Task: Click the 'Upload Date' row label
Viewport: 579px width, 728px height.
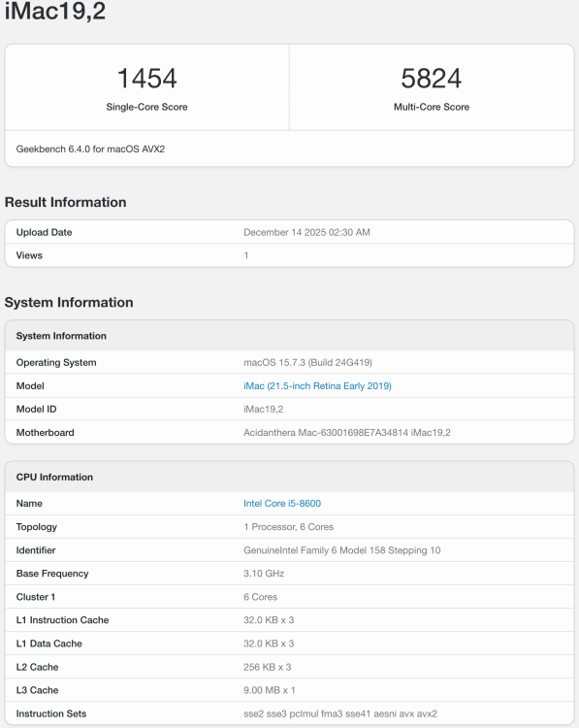Action: pos(44,232)
